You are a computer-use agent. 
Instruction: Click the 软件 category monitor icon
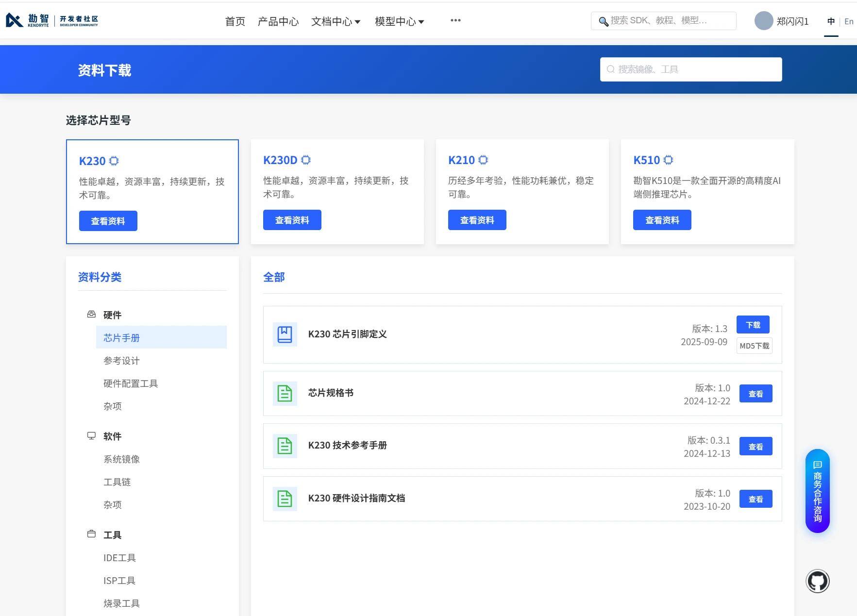[x=91, y=436]
